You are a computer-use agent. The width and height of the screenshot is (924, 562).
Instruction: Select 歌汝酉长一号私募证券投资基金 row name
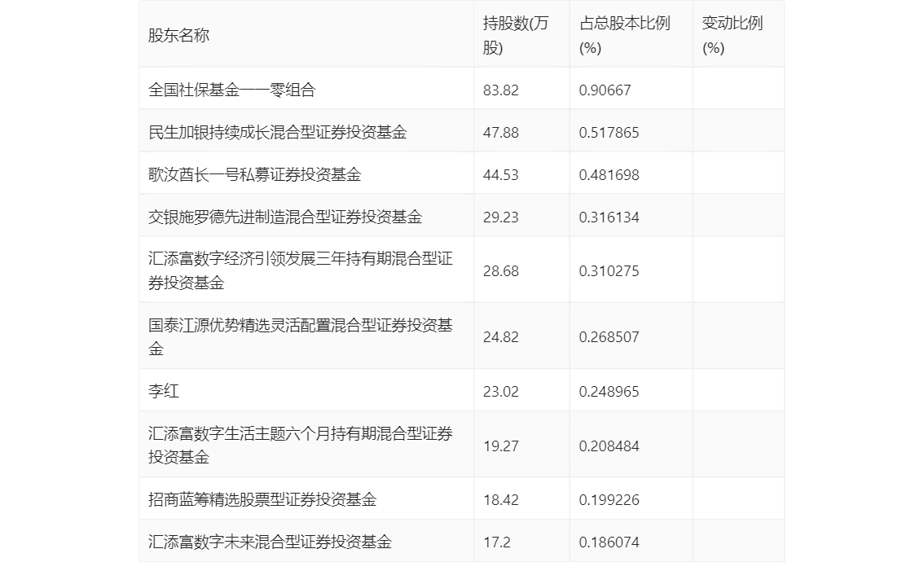(254, 174)
